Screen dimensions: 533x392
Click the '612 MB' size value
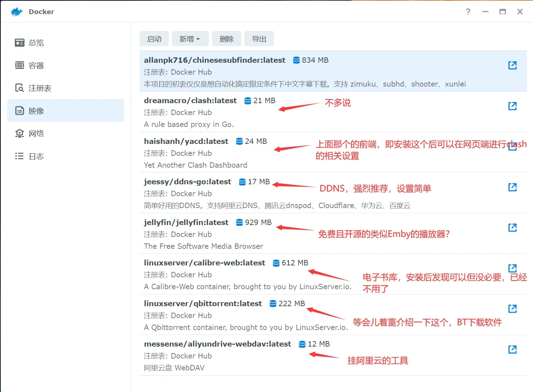[295, 263]
